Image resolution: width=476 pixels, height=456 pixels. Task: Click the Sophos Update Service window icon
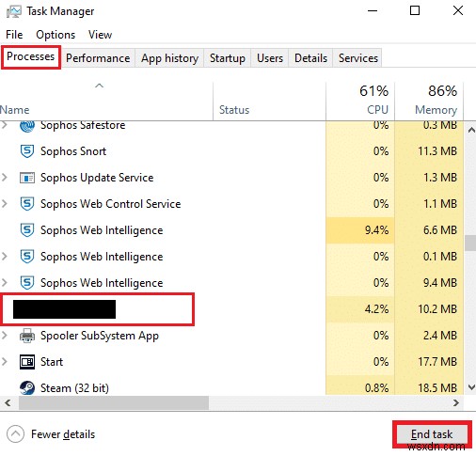point(27,178)
